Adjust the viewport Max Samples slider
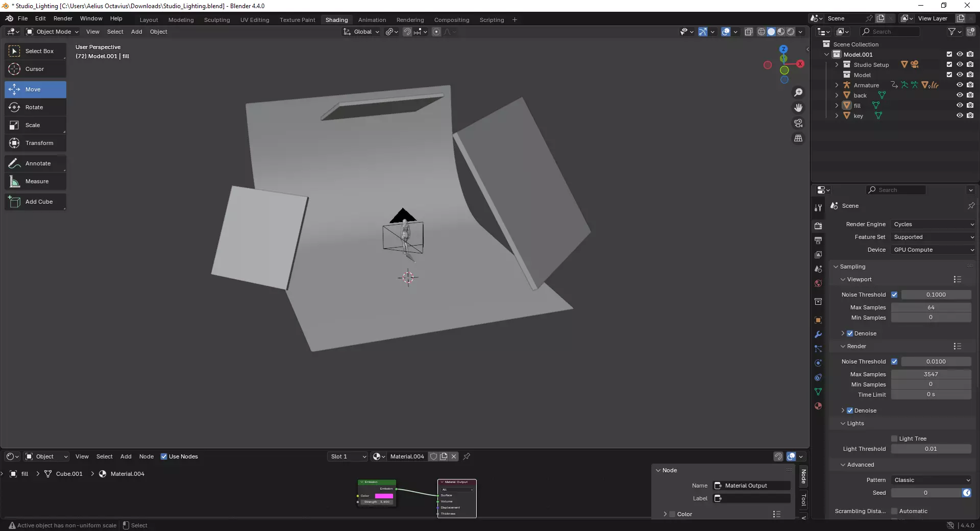 coord(931,307)
